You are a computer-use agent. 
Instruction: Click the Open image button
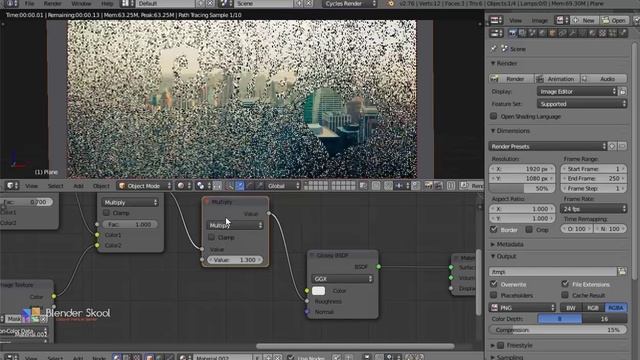[614, 20]
